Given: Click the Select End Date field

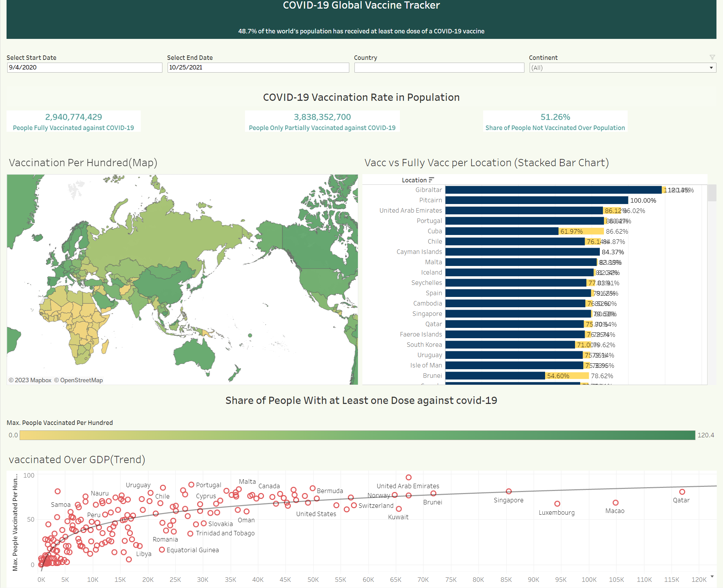Looking at the screenshot, I should [x=257, y=67].
